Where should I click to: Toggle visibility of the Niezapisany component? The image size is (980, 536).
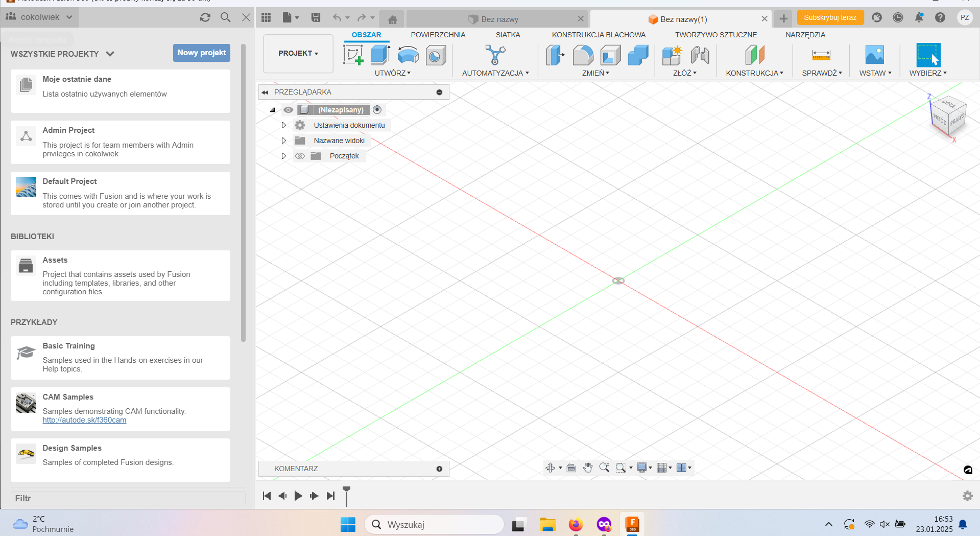tap(288, 110)
